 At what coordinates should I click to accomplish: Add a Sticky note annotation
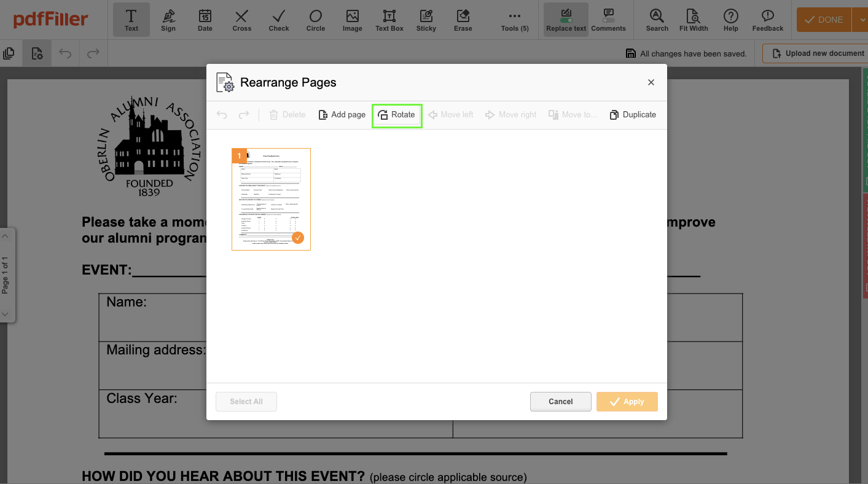point(426,19)
